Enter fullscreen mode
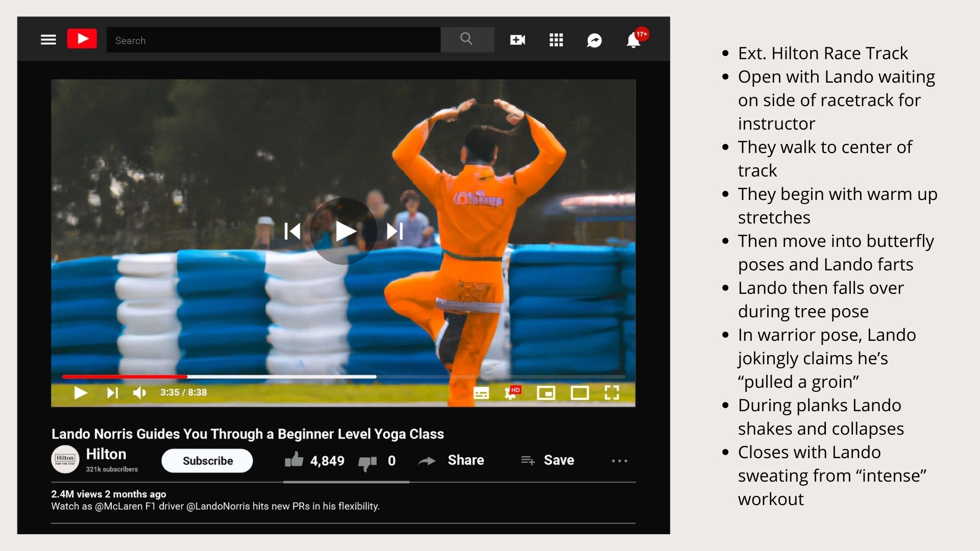 (x=611, y=392)
